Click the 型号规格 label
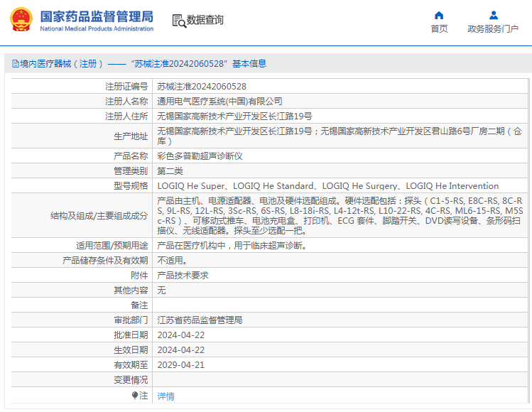 [x=131, y=186]
